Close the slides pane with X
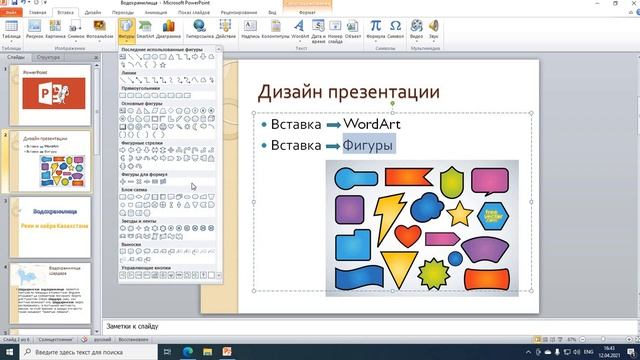640x360 pixels. click(96, 58)
